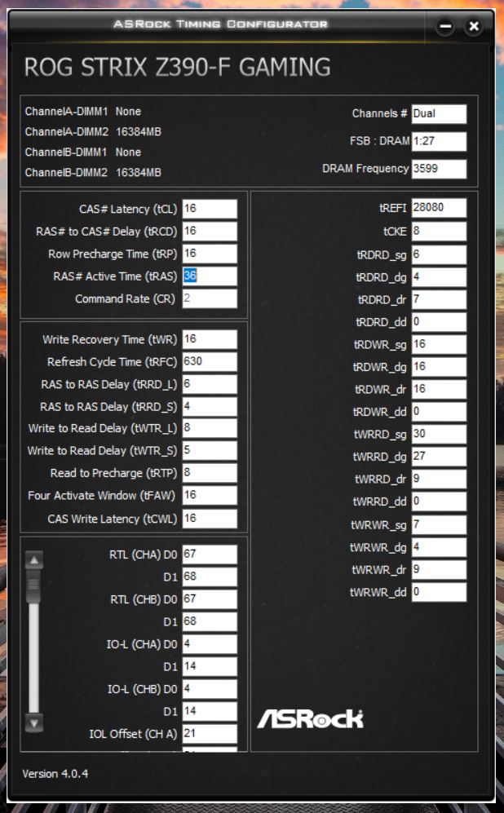
Task: Edit the tWRRD_sg value 30
Action: pos(440,434)
